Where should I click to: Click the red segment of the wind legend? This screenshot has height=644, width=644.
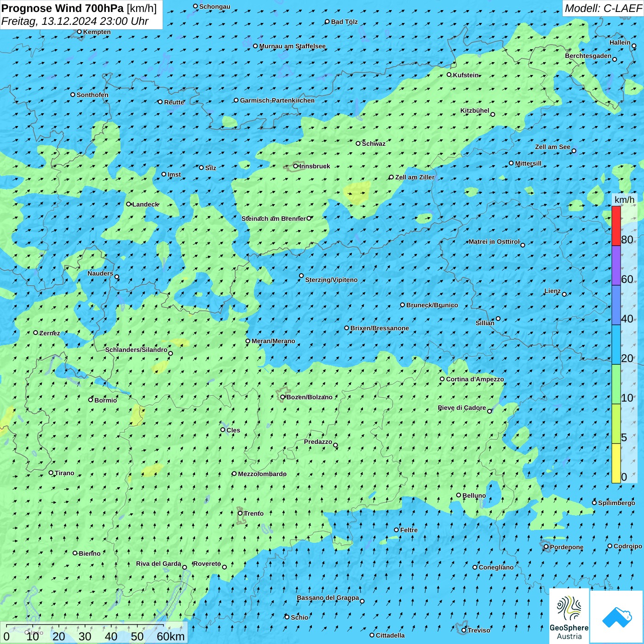tap(616, 226)
